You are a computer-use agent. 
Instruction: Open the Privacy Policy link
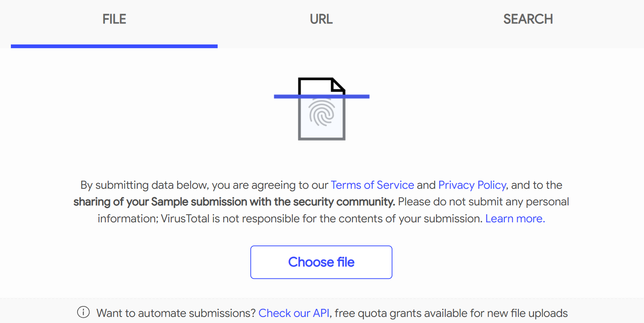(x=472, y=185)
